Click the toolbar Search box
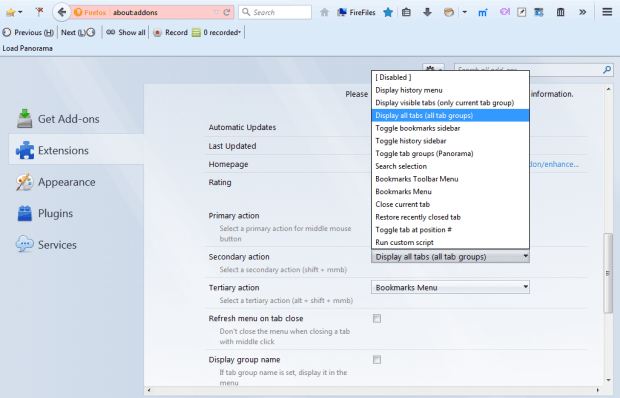620x398 pixels. pyautogui.click(x=275, y=12)
